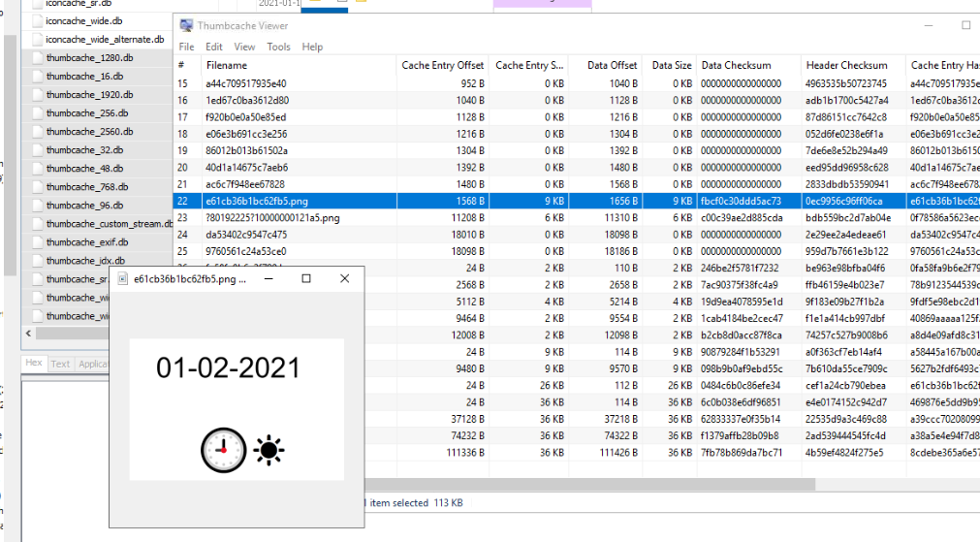Sort by Cache Entry Offset column header
980x542 pixels.
click(442, 65)
